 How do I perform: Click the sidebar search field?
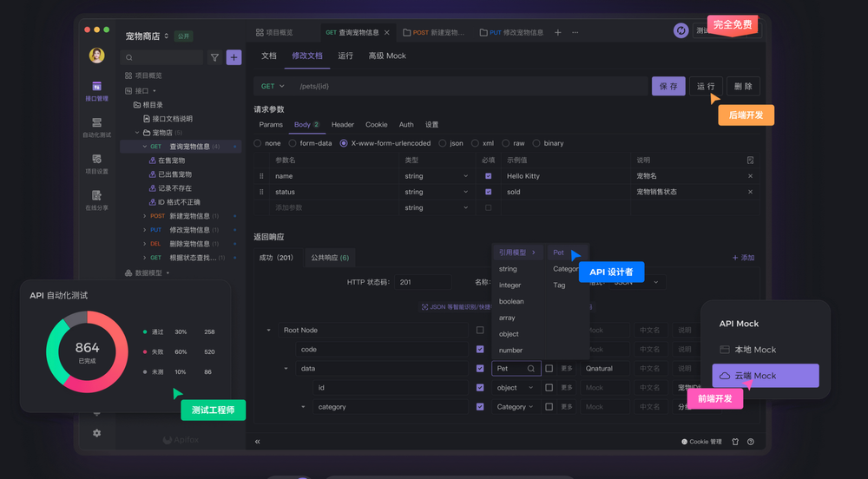pos(163,57)
